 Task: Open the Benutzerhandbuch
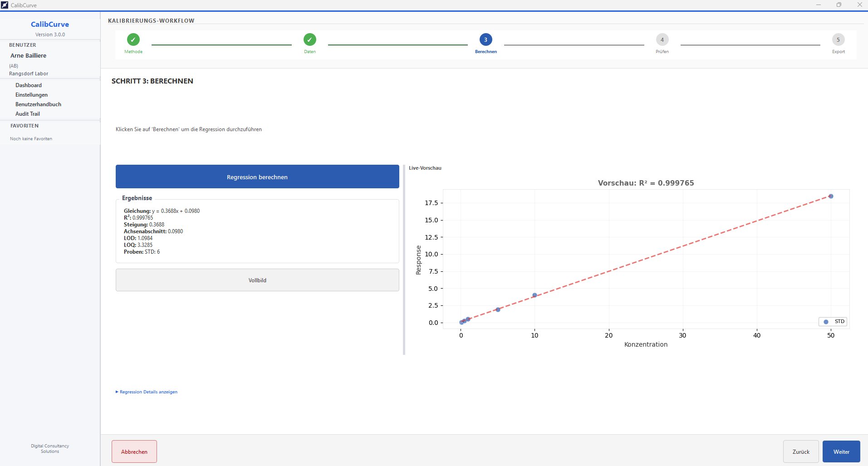(x=38, y=104)
